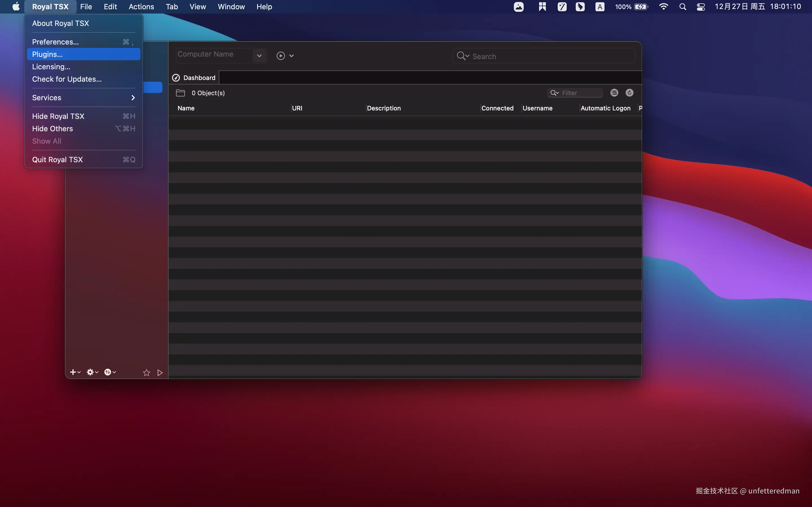Click the Search input field
Viewport: 812px width, 507px height.
(550, 56)
